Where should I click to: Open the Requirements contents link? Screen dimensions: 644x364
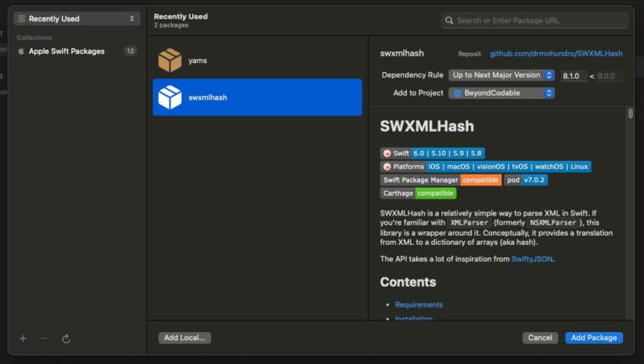418,304
